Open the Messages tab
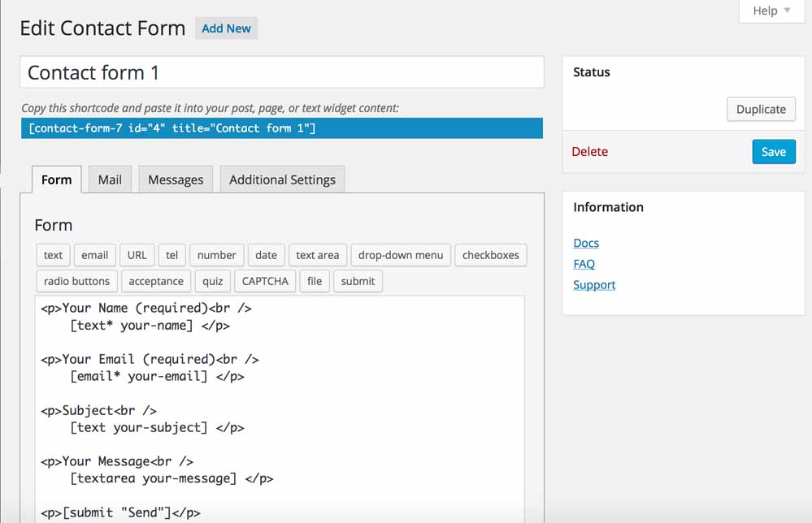This screenshot has width=812, height=523. pyautogui.click(x=176, y=179)
